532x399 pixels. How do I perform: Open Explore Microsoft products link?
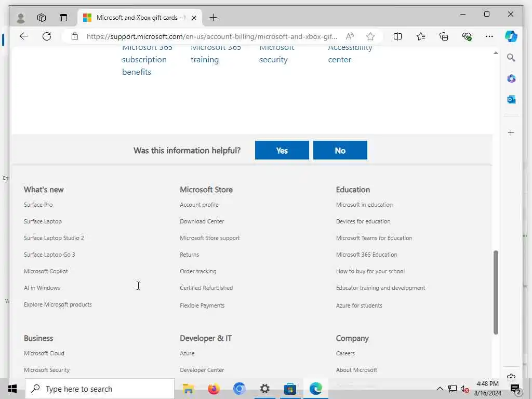pyautogui.click(x=58, y=304)
